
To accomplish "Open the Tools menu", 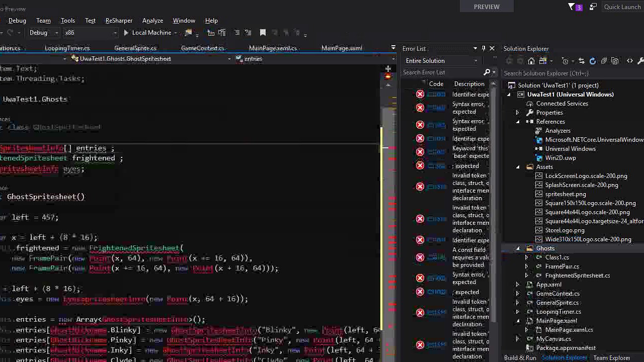I will pyautogui.click(x=68, y=21).
